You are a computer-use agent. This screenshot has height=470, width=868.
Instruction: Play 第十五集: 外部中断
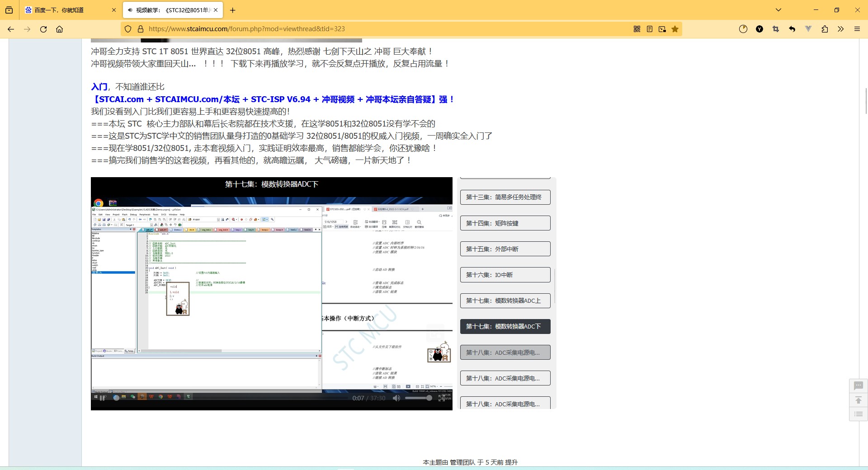point(505,249)
